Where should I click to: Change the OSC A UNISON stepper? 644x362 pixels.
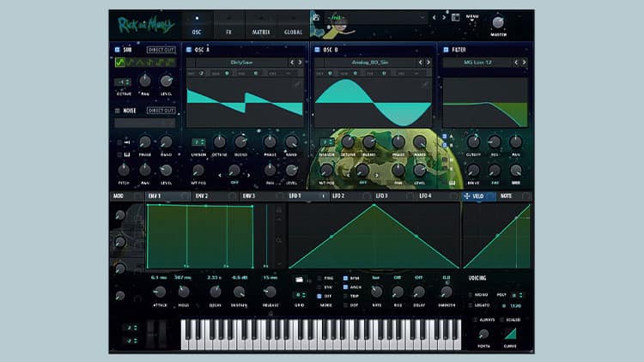[199, 142]
